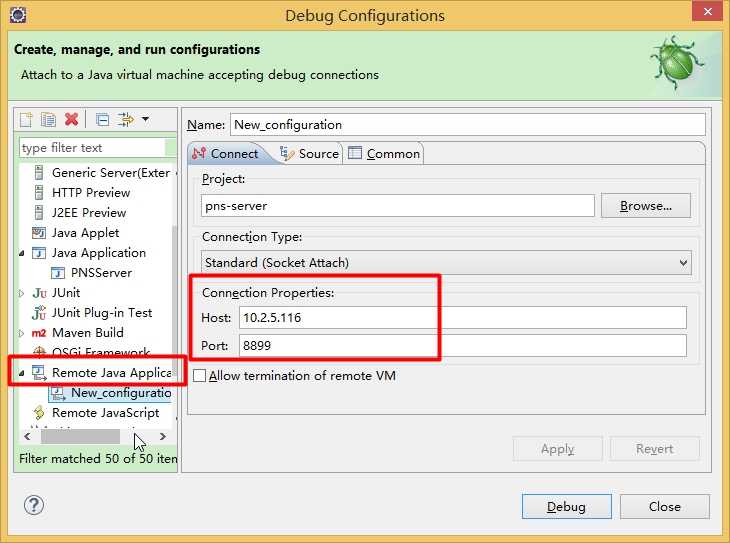Collapse the Remote Java Application node

pos(21,373)
